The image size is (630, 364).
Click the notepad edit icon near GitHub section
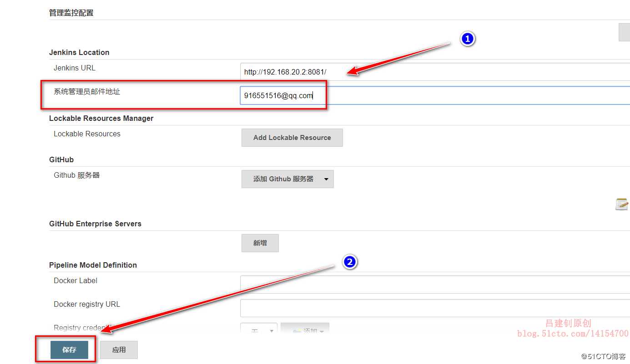click(622, 204)
